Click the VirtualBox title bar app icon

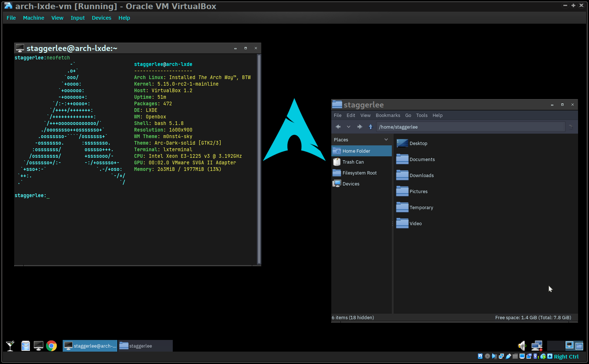[8, 6]
